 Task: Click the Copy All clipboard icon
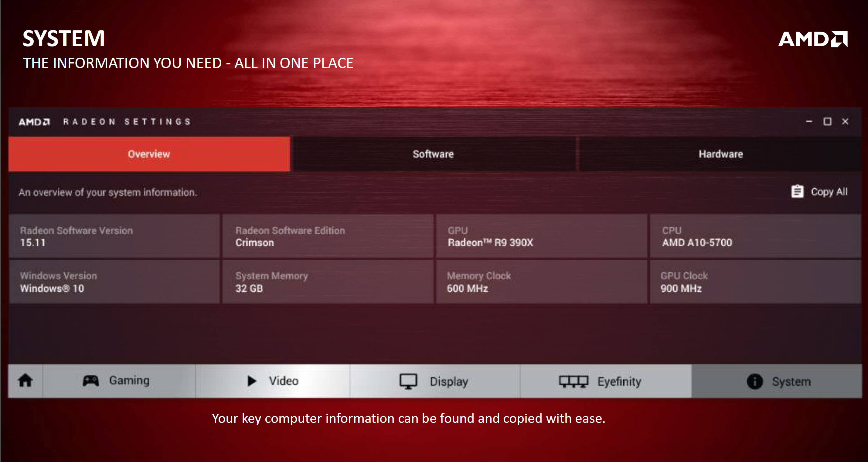point(797,191)
